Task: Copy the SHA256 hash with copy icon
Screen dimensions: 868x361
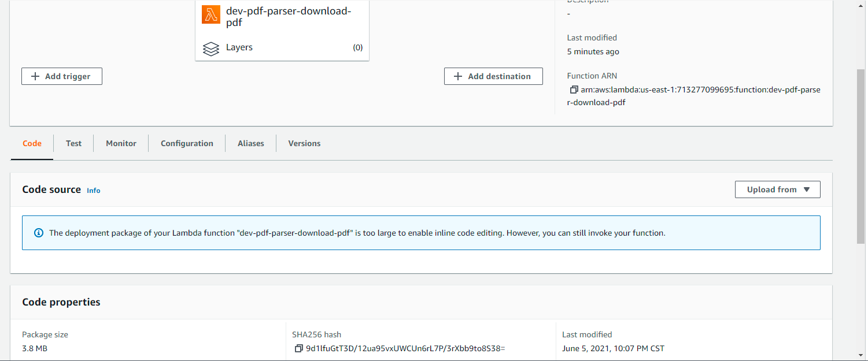Action: coord(299,348)
